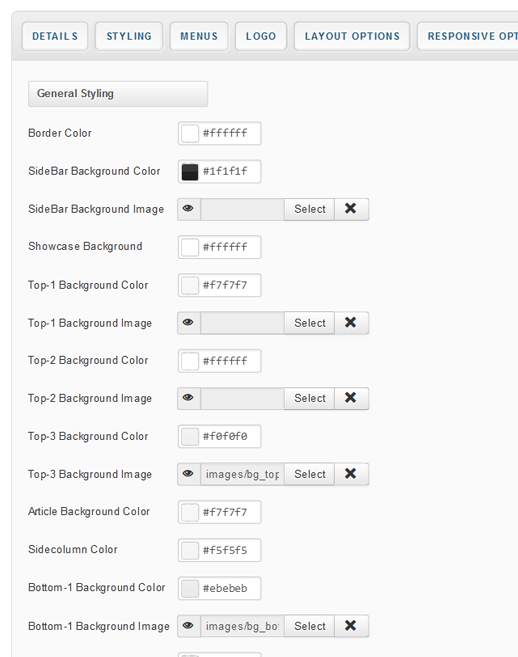Open the Menus tab
Viewport: 518px width, 657px height.
199,36
